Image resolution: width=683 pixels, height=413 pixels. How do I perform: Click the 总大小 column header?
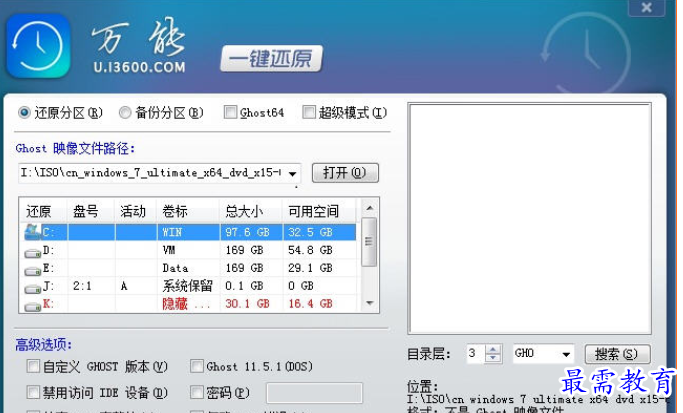[x=251, y=212]
